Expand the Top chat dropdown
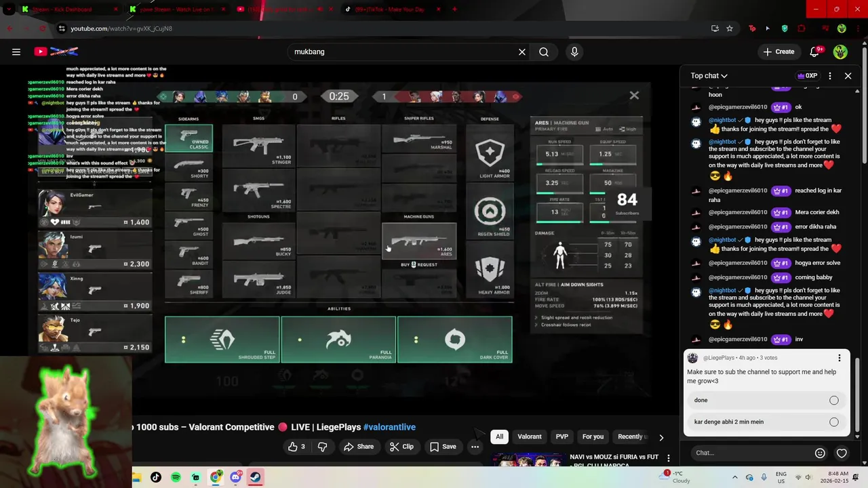 point(709,76)
